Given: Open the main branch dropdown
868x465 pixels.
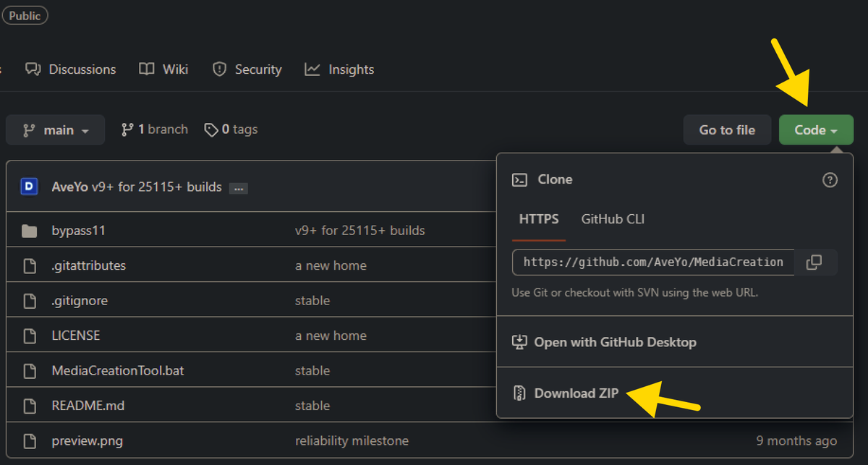Looking at the screenshot, I should [x=56, y=130].
